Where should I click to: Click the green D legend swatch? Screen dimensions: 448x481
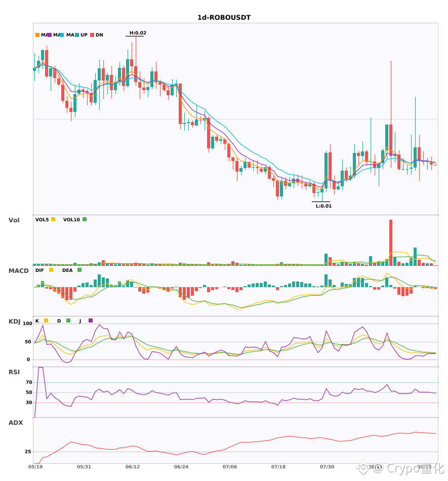[68, 320]
